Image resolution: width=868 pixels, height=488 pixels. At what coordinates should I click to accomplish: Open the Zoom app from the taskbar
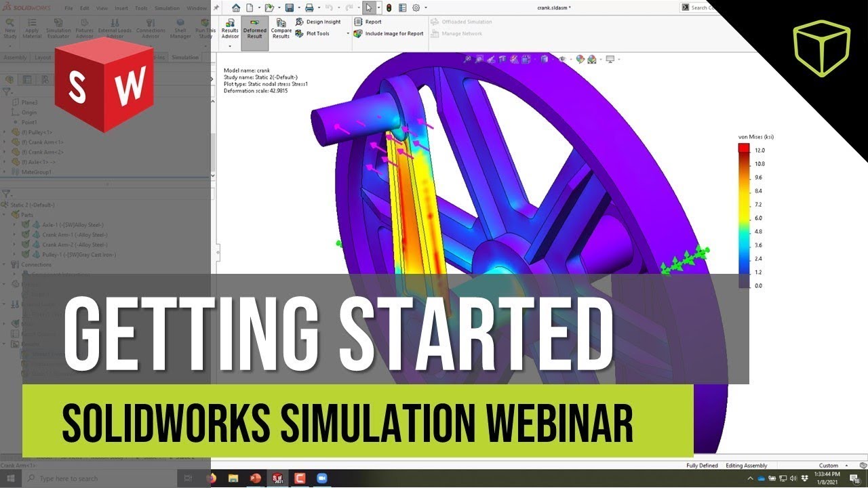322,479
